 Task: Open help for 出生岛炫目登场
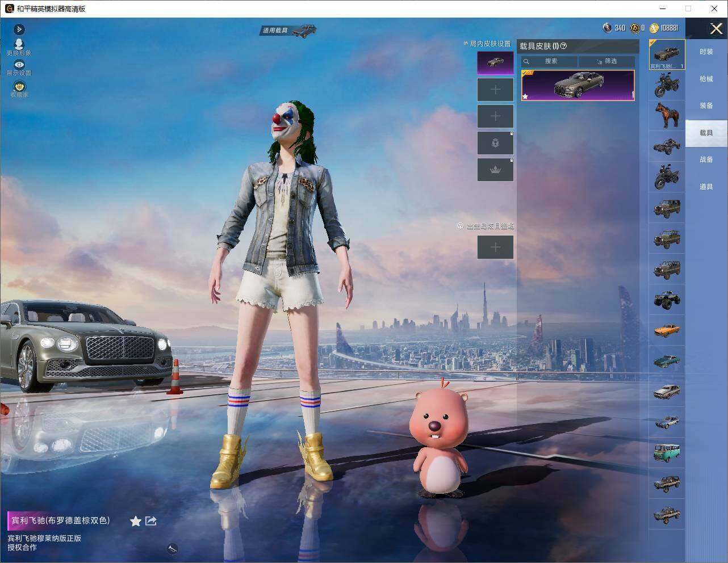point(461,226)
